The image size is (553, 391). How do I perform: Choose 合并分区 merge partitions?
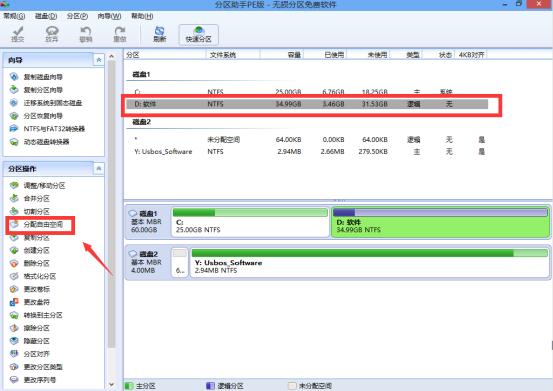30,198
